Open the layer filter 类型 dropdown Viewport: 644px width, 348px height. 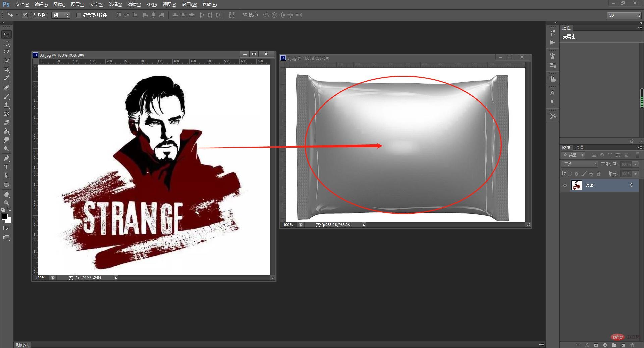coord(574,155)
